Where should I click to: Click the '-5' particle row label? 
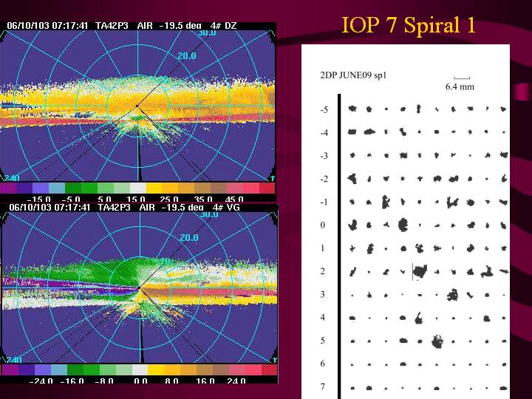coord(324,110)
